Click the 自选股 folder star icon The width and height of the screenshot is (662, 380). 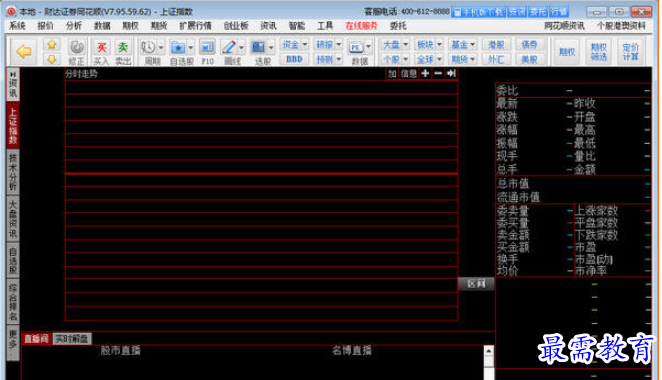tap(178, 47)
